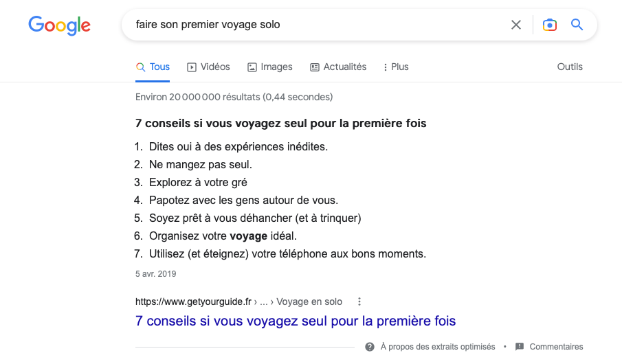Click the question mark help icon
Viewport: 622px width, 364px height.
[x=370, y=347]
